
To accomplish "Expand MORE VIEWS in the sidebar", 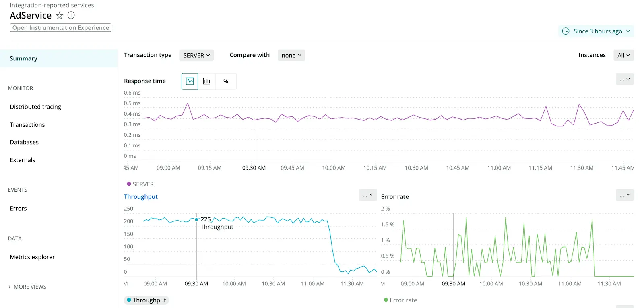I will coord(27,287).
